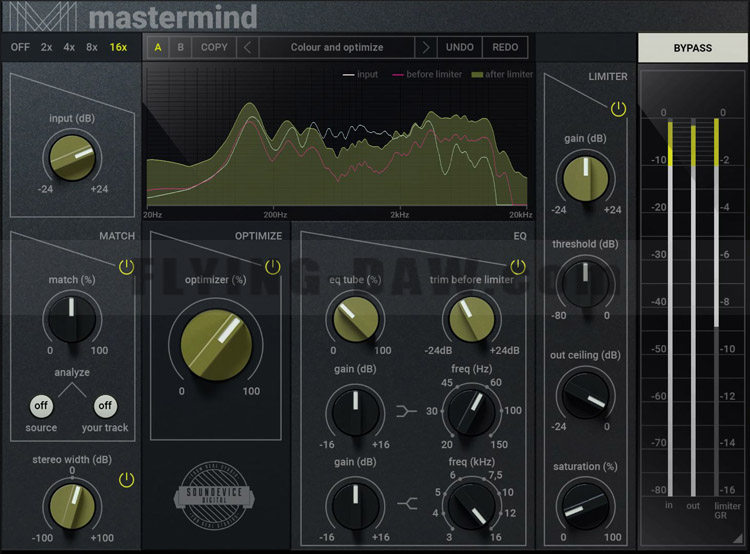Toggle the Limiter power icon
The width and height of the screenshot is (750, 554).
coord(618,109)
